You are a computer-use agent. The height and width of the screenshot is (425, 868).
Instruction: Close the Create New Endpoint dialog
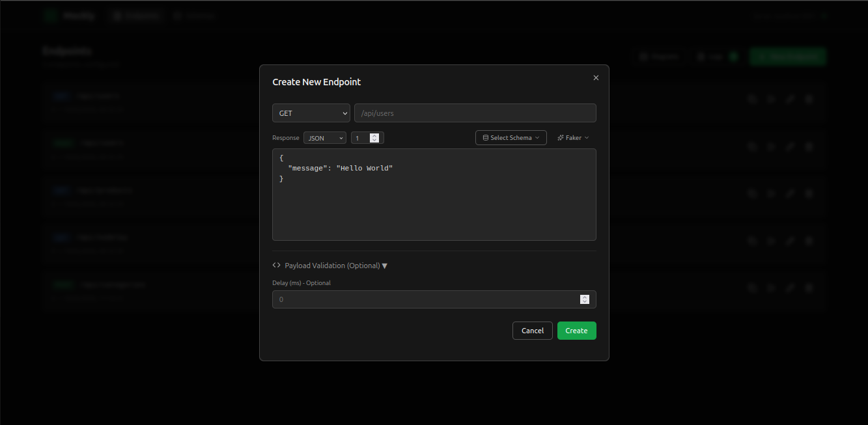click(x=596, y=78)
